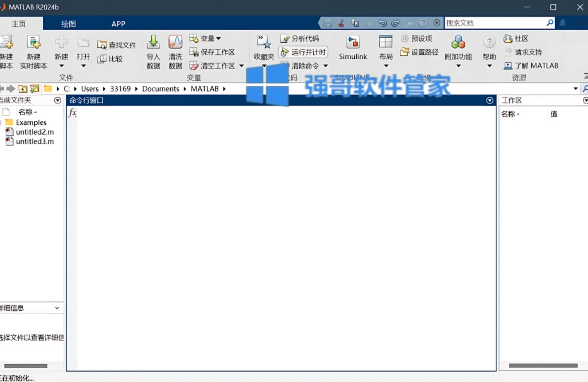Click the Import Data (导入数据) icon

tap(153, 42)
